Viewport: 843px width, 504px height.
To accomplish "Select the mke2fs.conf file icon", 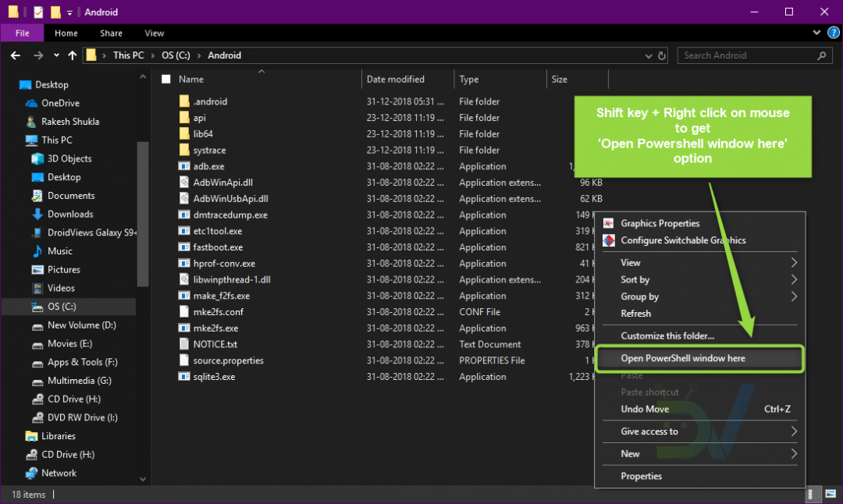I will click(184, 311).
